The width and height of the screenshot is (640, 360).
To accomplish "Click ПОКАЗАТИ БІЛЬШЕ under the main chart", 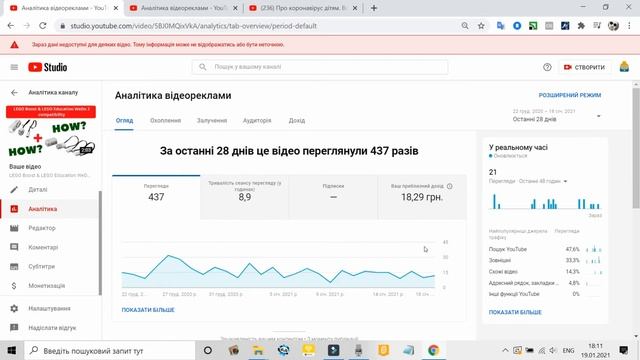I will [x=148, y=310].
